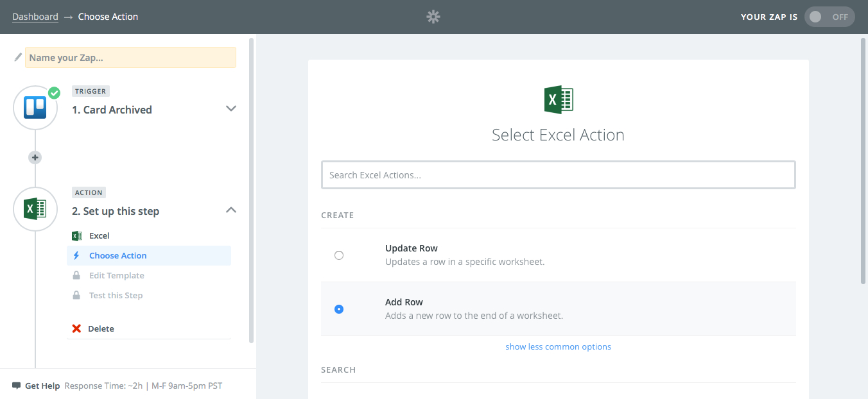The image size is (868, 399).
Task: Select Test this Step in the sidebar
Action: coord(116,295)
